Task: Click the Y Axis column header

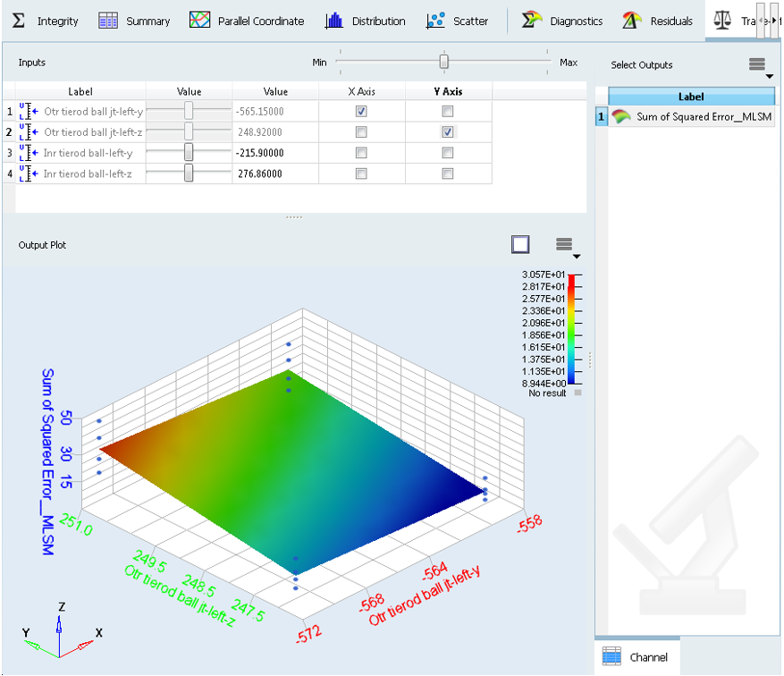Action: [x=448, y=91]
